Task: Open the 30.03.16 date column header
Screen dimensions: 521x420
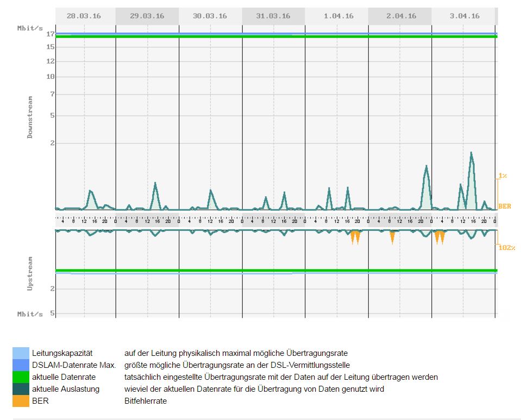Action: coord(210,16)
